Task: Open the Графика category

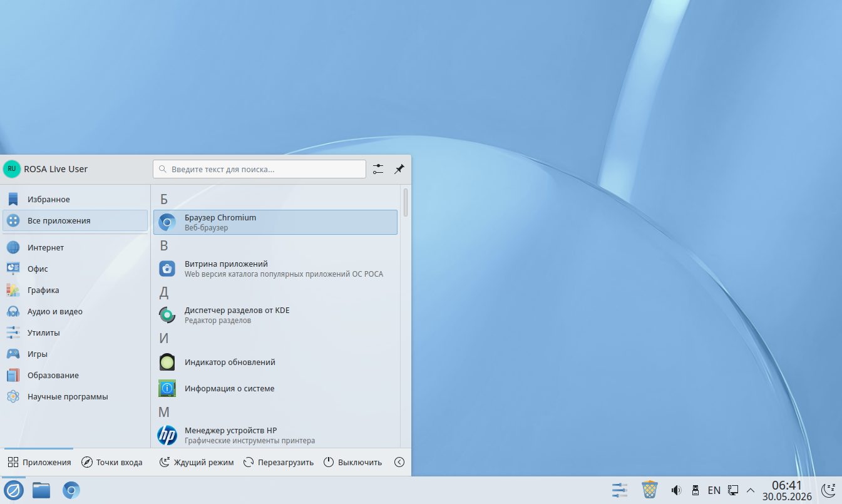Action: (75, 290)
